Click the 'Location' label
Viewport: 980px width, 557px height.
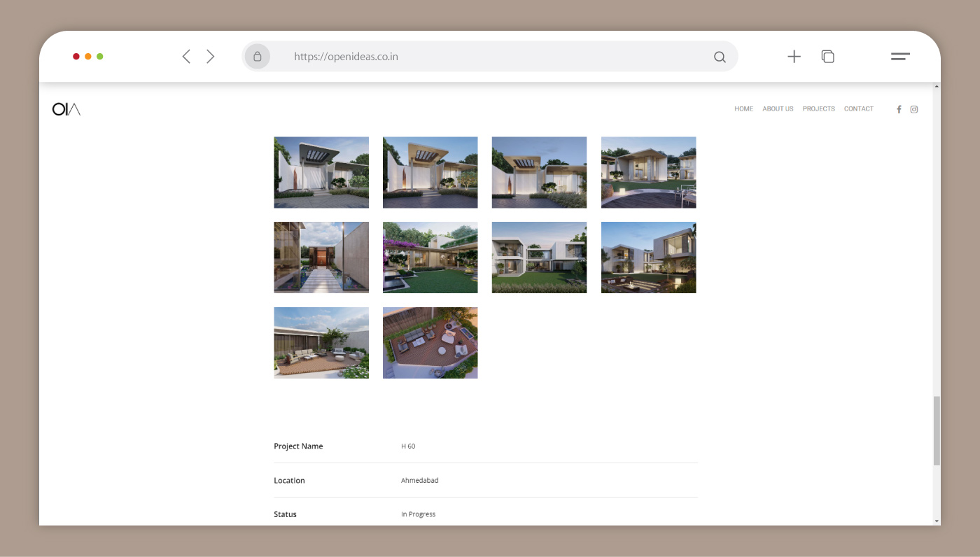(289, 481)
